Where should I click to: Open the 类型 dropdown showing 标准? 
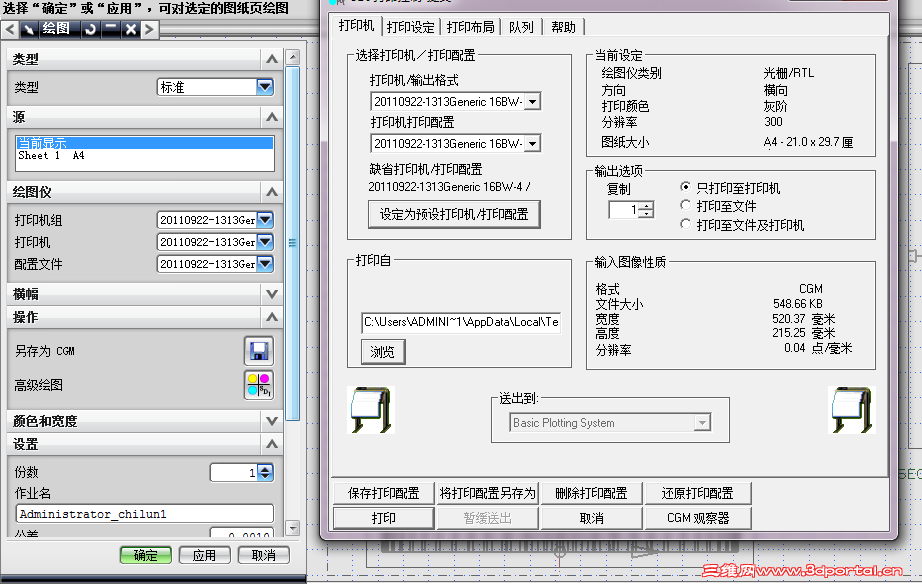click(264, 86)
